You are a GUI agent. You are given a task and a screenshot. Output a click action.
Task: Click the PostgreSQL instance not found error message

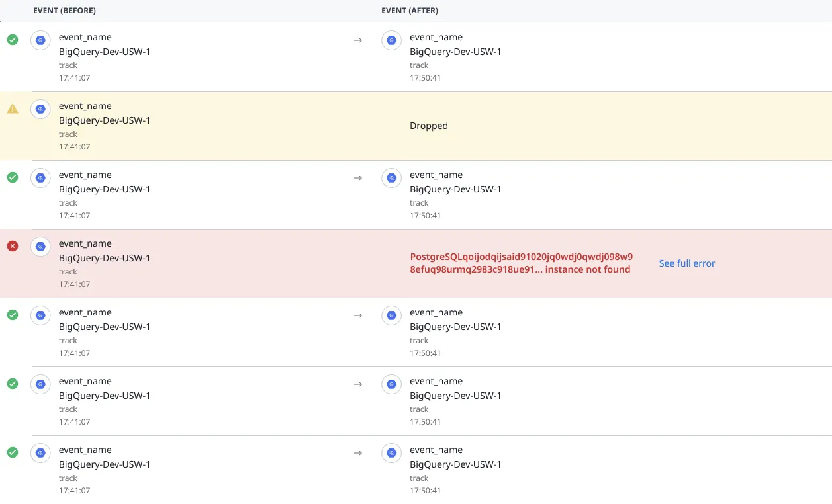(522, 263)
